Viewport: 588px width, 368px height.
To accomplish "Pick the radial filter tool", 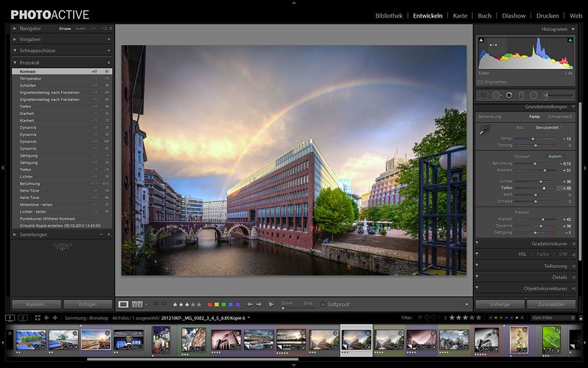I will click(533, 95).
